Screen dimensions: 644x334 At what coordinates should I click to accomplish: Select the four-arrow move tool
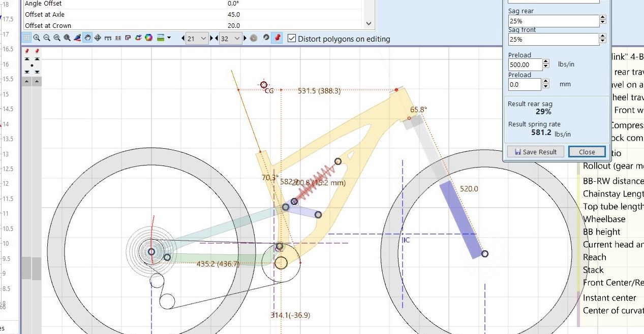point(98,38)
